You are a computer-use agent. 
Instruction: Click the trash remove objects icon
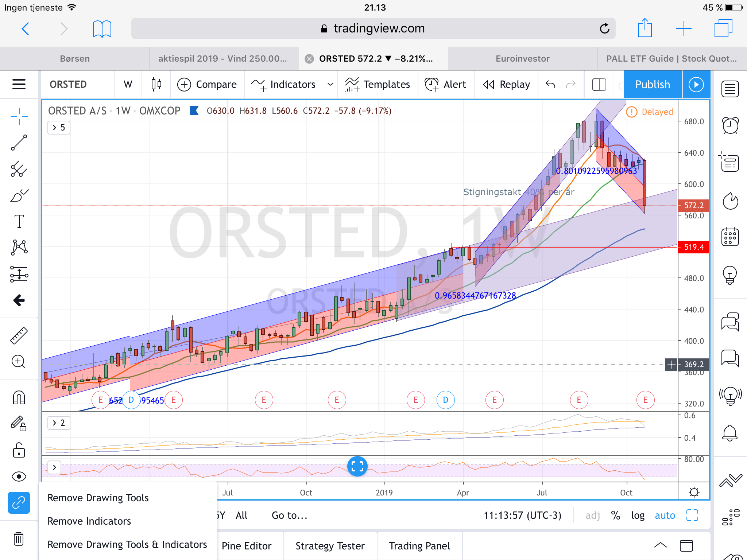tap(19, 538)
